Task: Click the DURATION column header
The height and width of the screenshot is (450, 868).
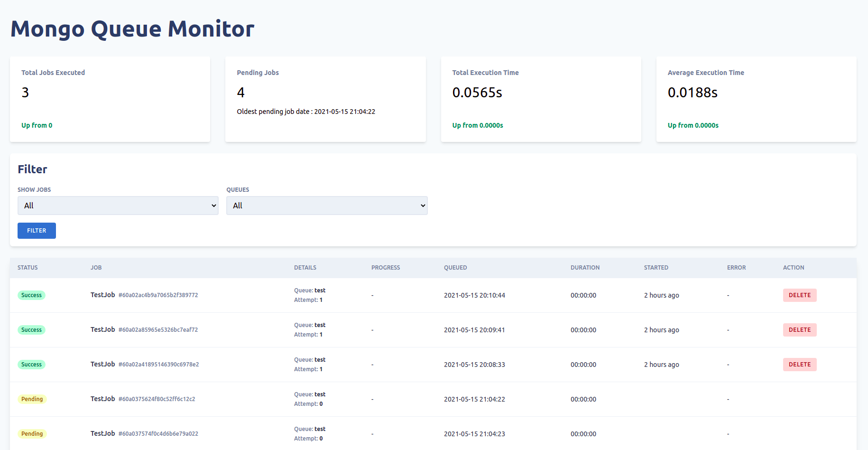Action: tap(585, 268)
